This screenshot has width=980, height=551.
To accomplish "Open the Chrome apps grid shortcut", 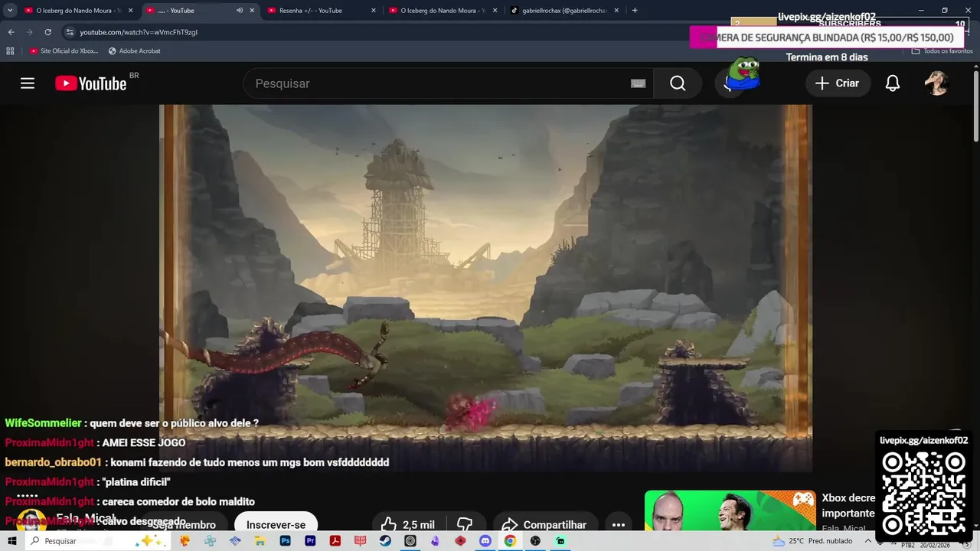I will [x=10, y=51].
